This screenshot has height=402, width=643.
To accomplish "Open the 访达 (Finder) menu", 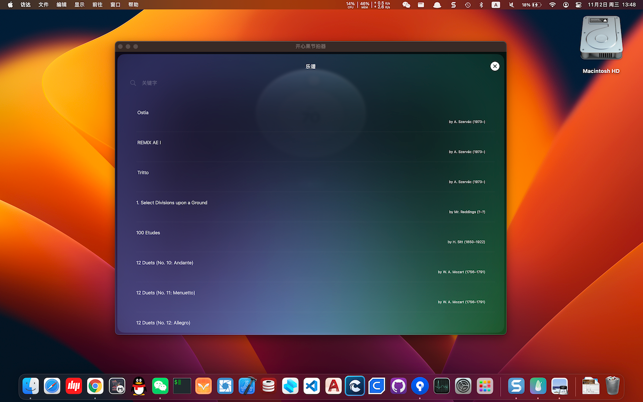I will tap(25, 5).
